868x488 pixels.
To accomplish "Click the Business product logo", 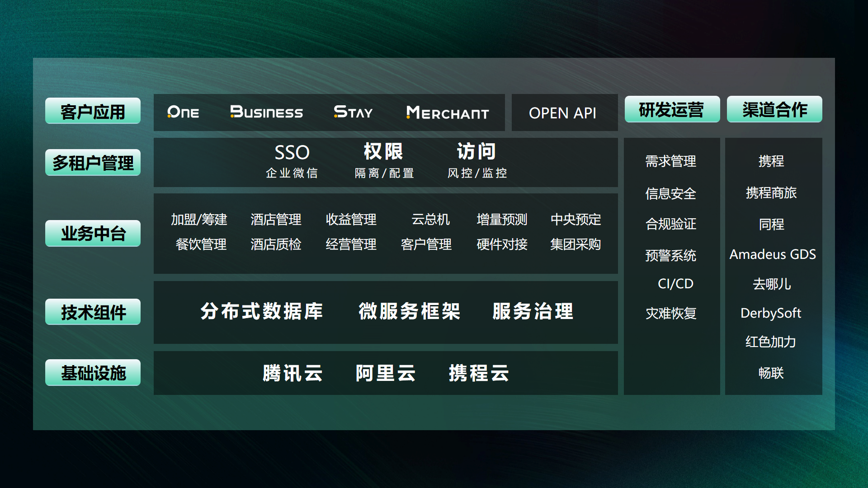I will 266,112.
